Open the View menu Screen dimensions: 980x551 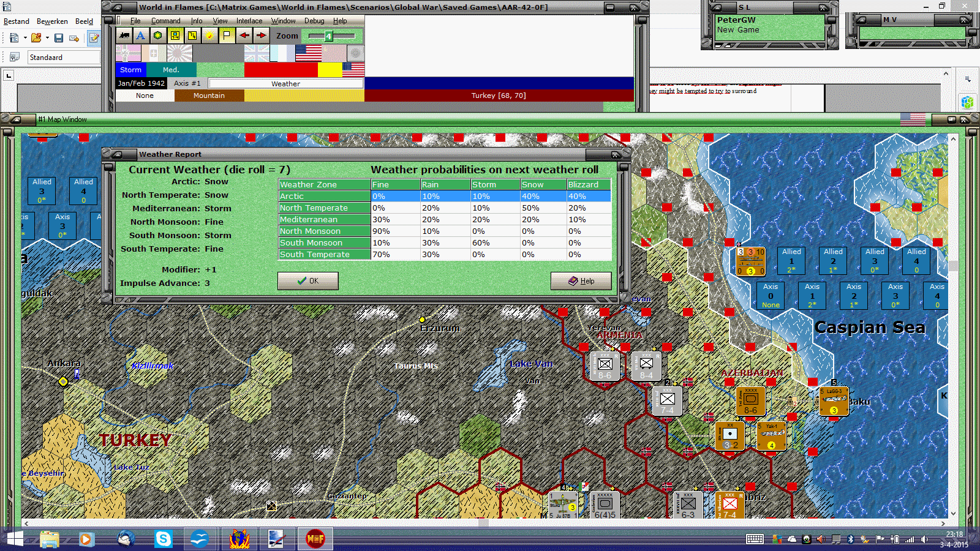[221, 21]
